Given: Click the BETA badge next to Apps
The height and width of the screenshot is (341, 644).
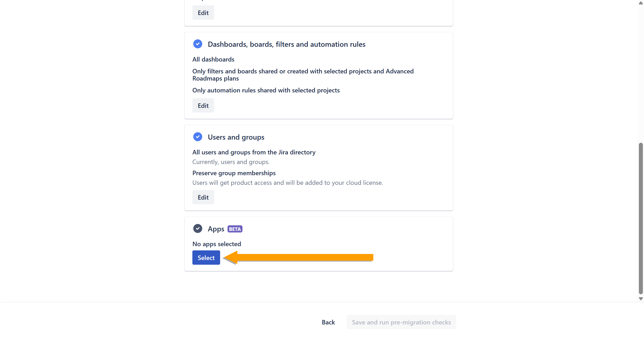Looking at the screenshot, I should (x=235, y=229).
